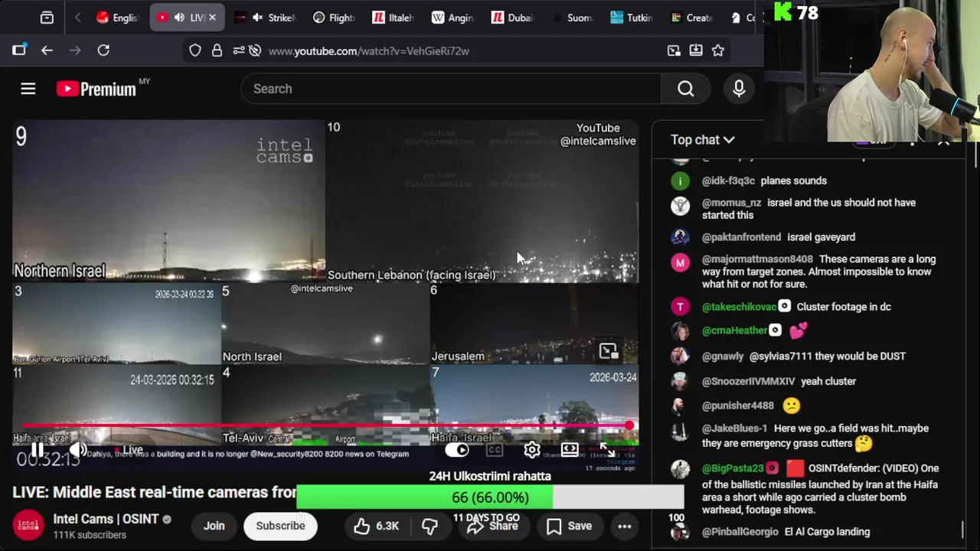This screenshot has height=551, width=980.
Task: Open @majormattmason8408 chat username
Action: point(757,259)
